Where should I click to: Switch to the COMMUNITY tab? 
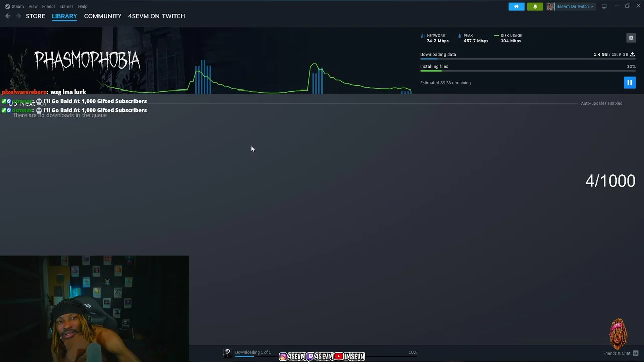tap(103, 16)
